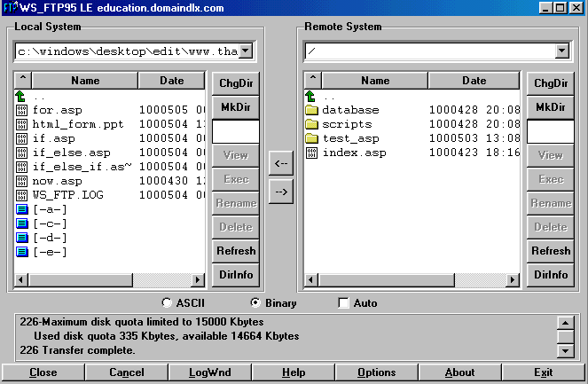Select the [-d-] drive icon
Screen dimensions: 588x384
tap(22, 238)
